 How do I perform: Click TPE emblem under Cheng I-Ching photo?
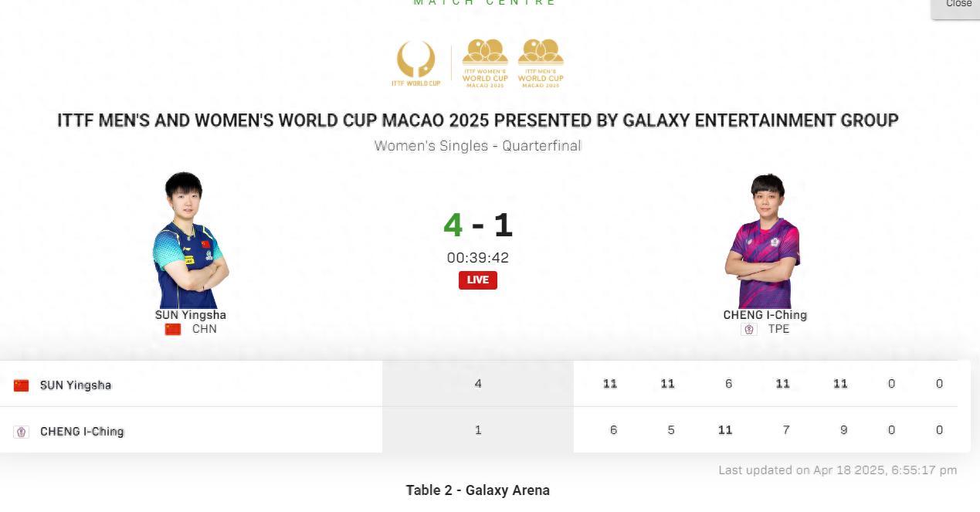pyautogui.click(x=748, y=329)
